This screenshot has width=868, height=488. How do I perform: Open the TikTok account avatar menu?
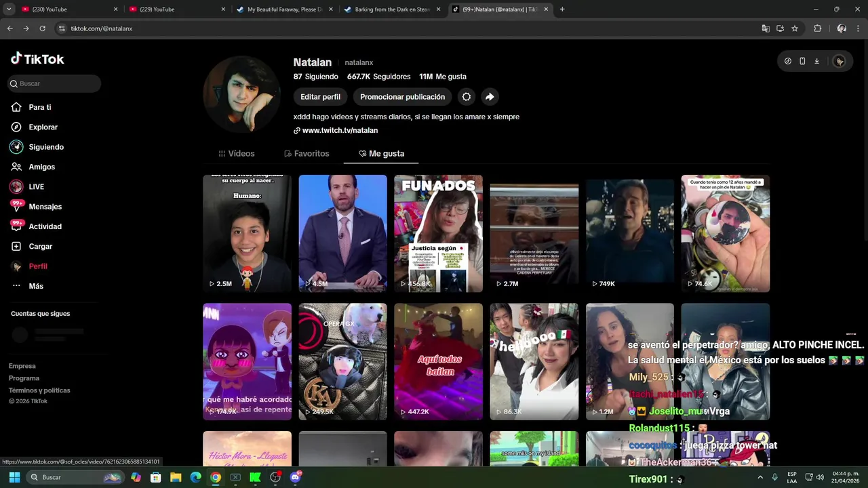point(839,61)
